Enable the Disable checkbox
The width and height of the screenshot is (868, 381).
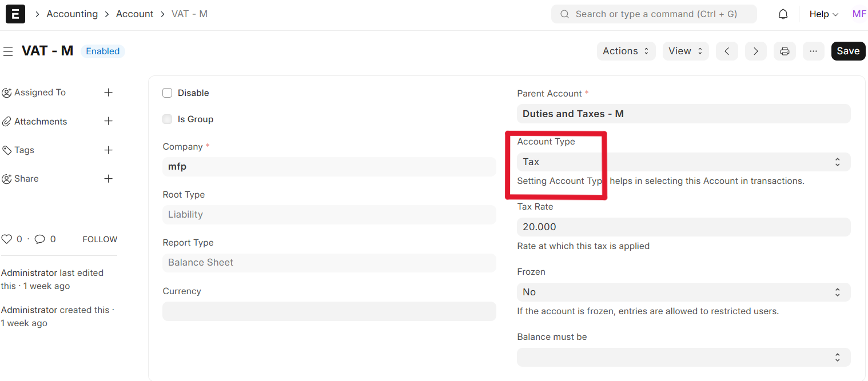tap(168, 93)
